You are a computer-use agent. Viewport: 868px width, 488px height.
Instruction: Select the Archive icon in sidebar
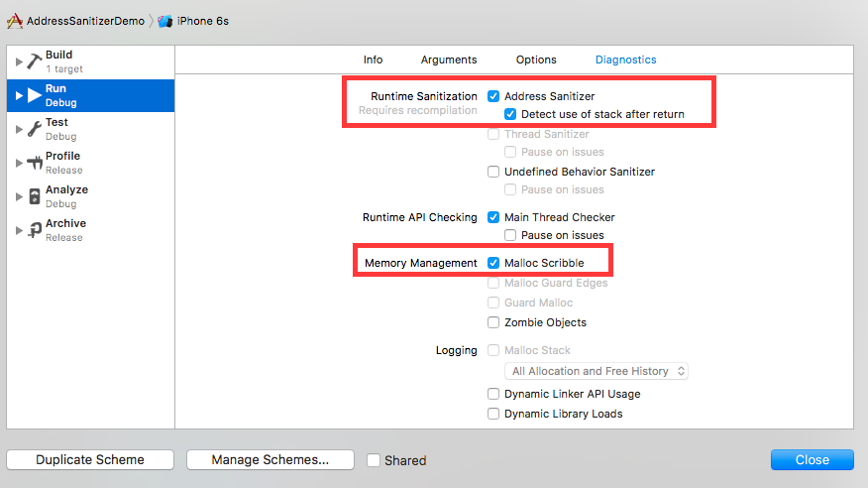point(35,230)
